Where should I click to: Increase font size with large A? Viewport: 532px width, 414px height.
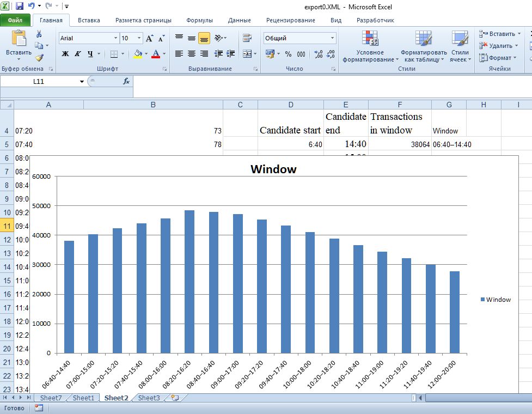(x=149, y=38)
